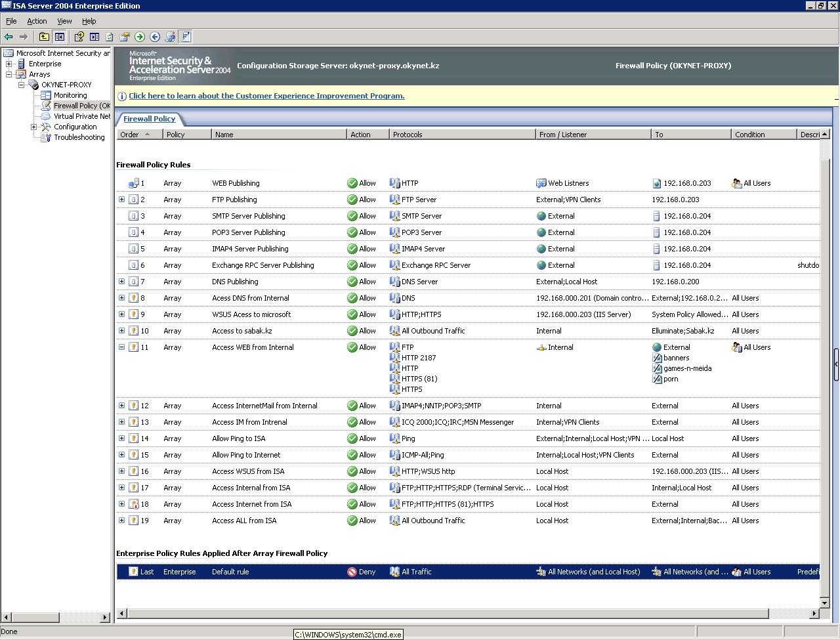The height and width of the screenshot is (640, 840).
Task: Click the HTTP protocol icon in rule 1
Action: point(395,183)
